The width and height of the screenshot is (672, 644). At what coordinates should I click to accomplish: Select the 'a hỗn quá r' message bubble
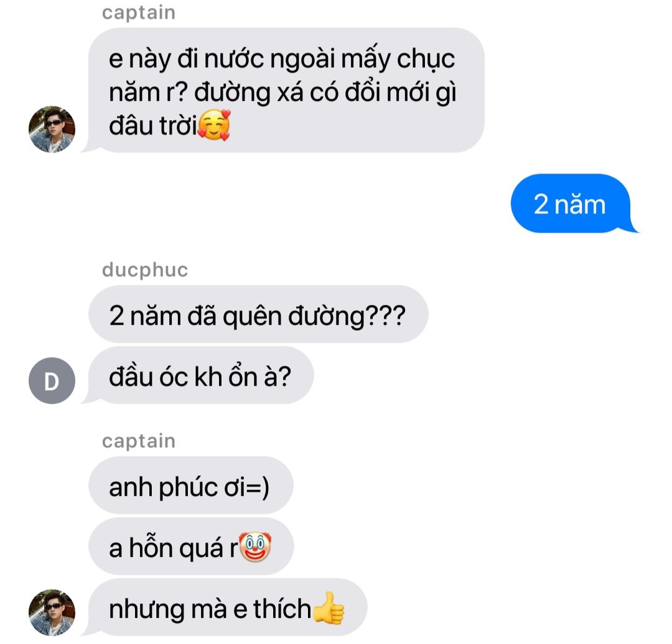[x=191, y=546]
